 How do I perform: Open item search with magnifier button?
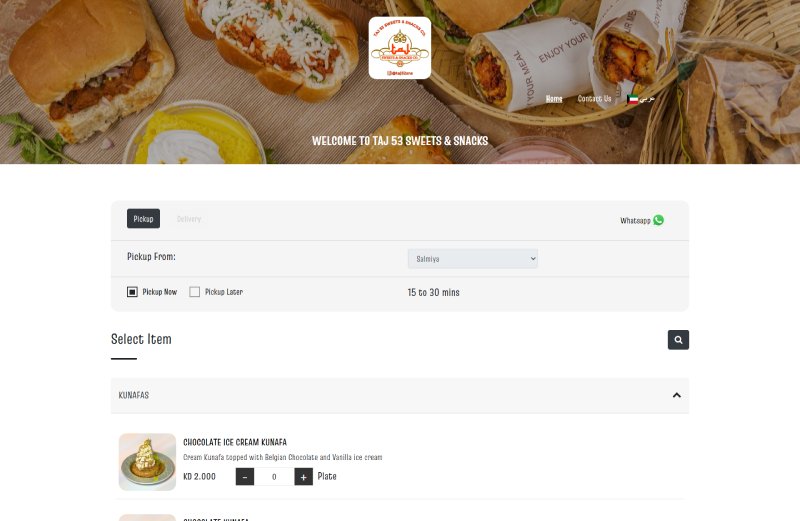[678, 340]
